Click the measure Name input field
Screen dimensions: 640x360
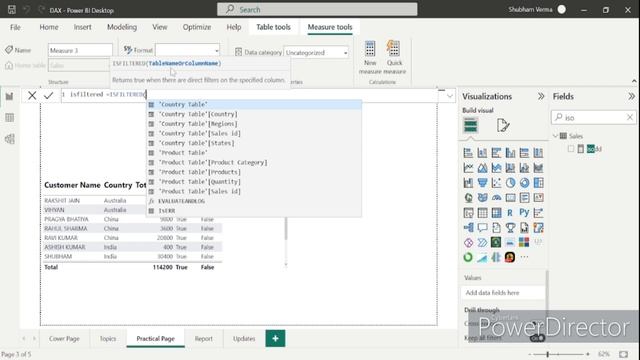[80, 50]
